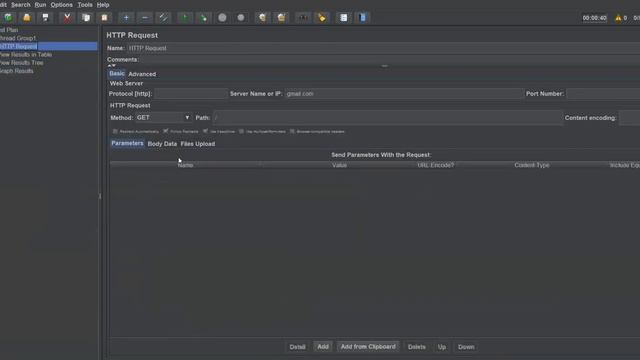Viewport: 640px width, 360px height.
Task: Click collapse arrows below Comments label
Action: [112, 65]
